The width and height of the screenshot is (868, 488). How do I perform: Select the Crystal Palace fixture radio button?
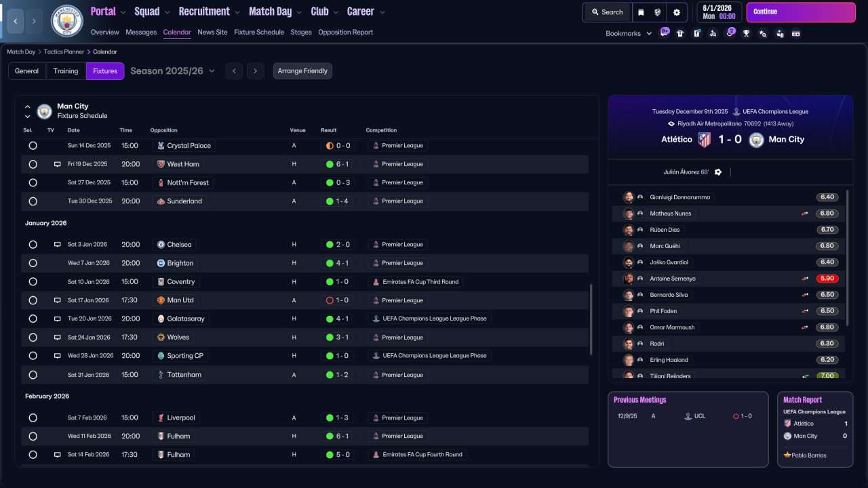33,146
